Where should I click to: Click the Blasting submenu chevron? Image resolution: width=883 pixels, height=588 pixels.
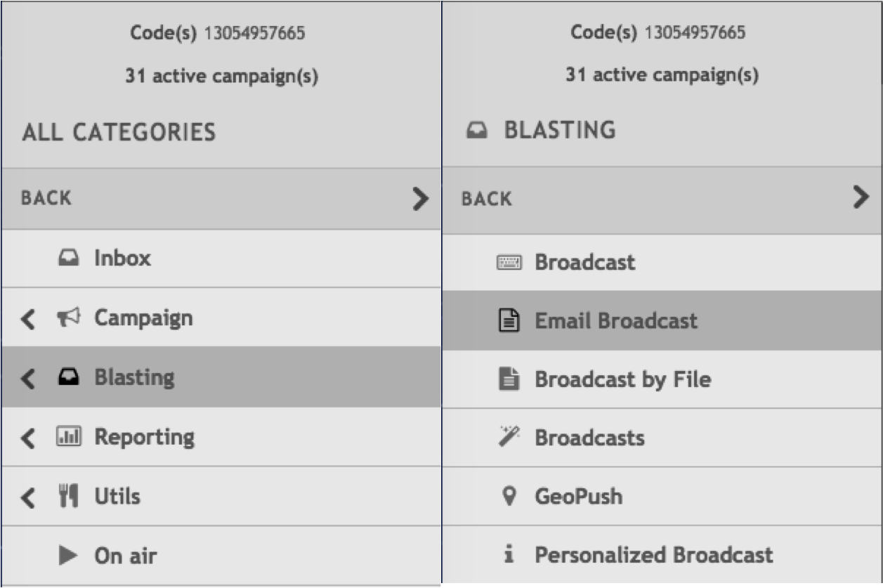click(x=27, y=378)
